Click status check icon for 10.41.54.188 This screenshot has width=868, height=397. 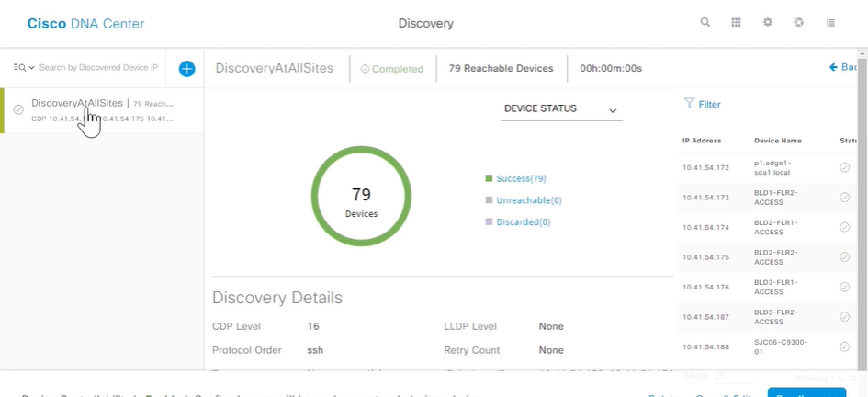844,346
